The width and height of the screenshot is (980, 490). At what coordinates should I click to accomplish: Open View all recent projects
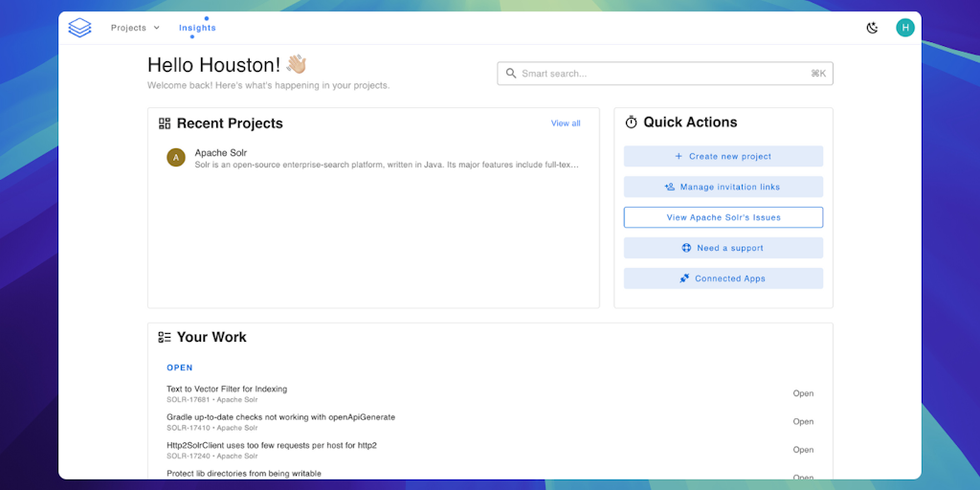point(566,123)
